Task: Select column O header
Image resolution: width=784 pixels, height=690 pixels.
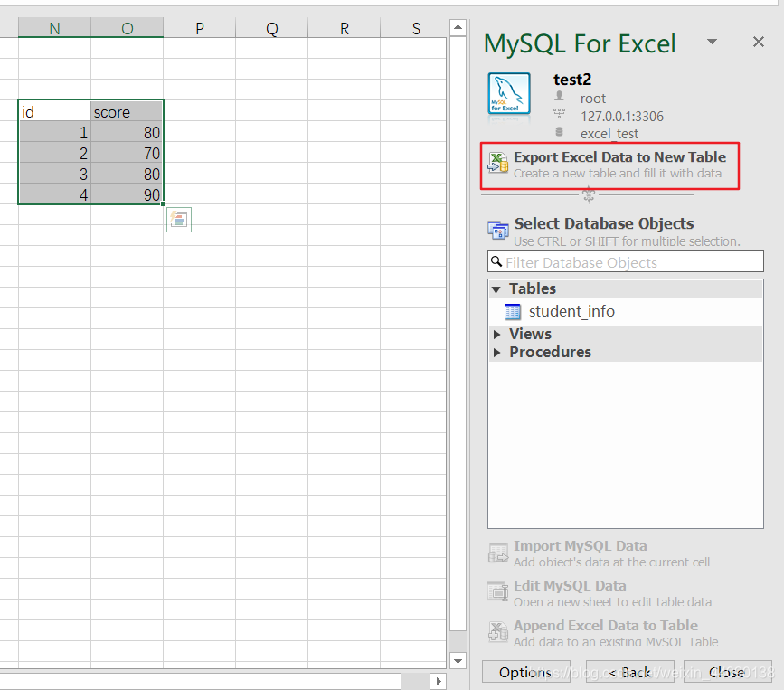Action: tap(127, 28)
